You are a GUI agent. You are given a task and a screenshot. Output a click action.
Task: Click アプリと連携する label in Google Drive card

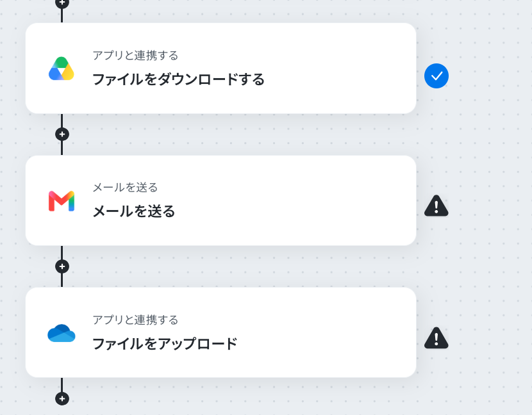coord(135,55)
